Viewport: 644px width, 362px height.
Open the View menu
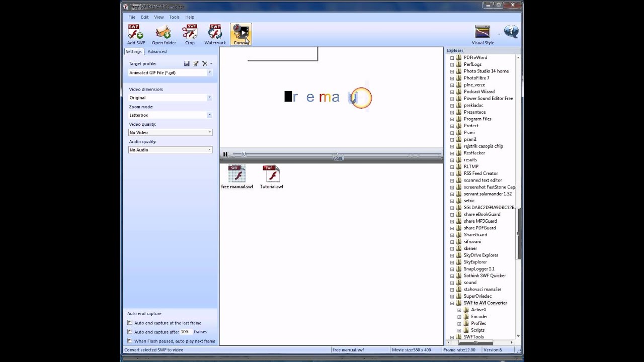pyautogui.click(x=159, y=17)
